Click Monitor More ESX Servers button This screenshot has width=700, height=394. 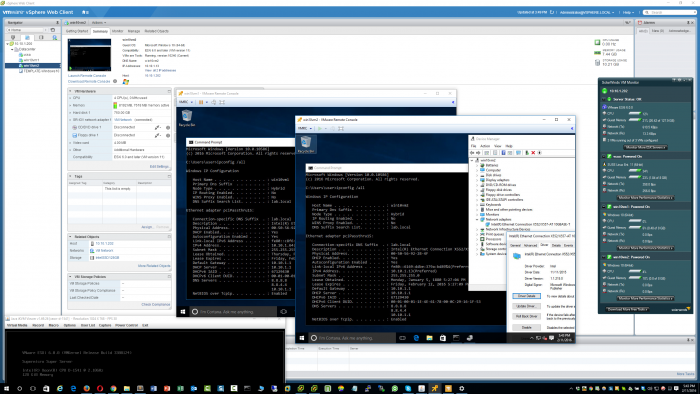(645, 147)
